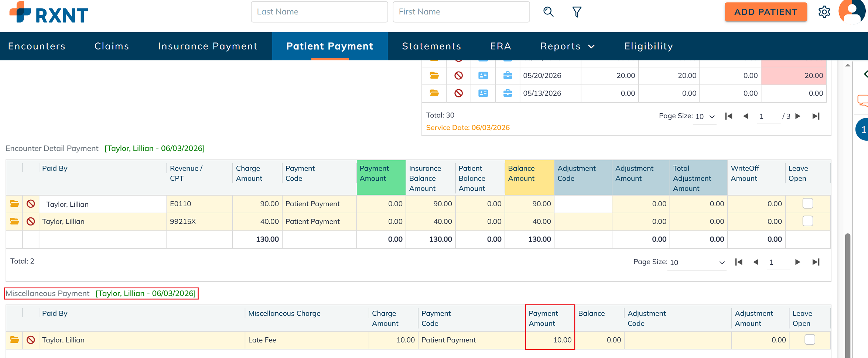Screen dimensions: 868x358
Task: Click cancel icon on 99215X row
Action: coord(31,221)
